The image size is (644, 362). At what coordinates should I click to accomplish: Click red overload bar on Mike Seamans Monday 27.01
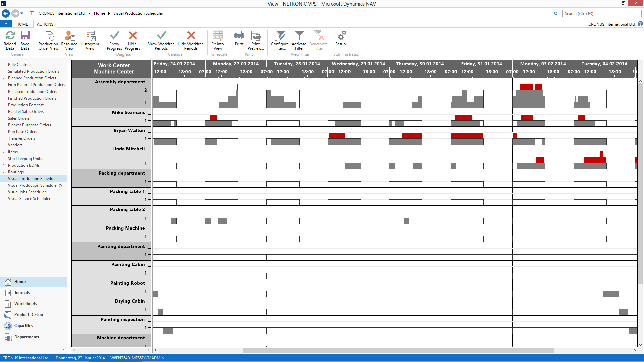point(214,118)
